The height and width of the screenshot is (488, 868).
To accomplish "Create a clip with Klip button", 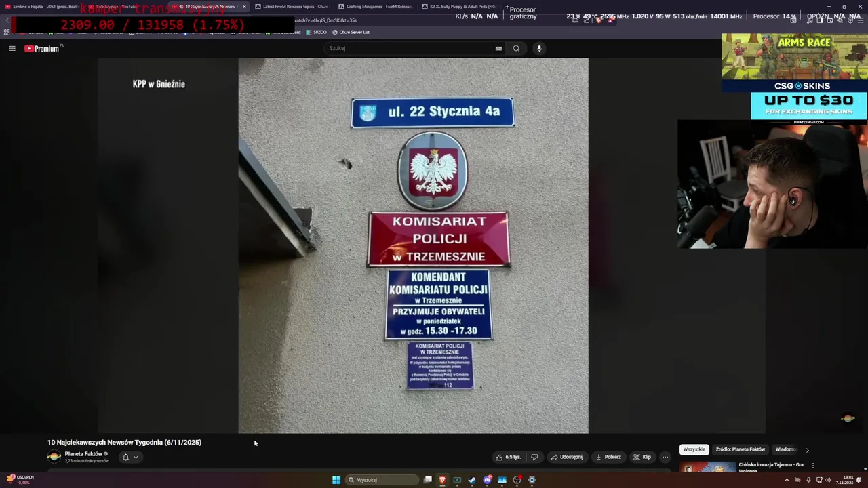I will click(642, 457).
